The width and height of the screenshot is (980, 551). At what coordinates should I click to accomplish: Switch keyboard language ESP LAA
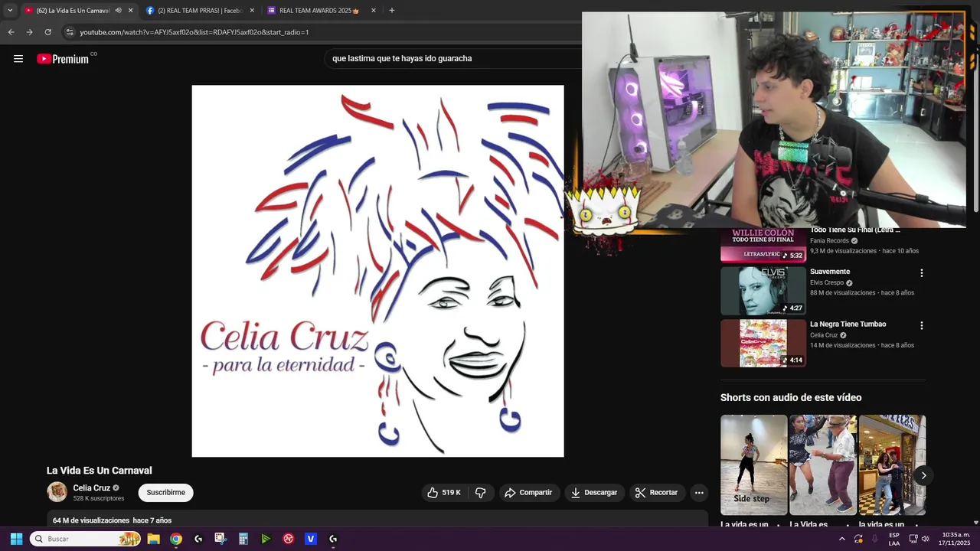(894, 539)
